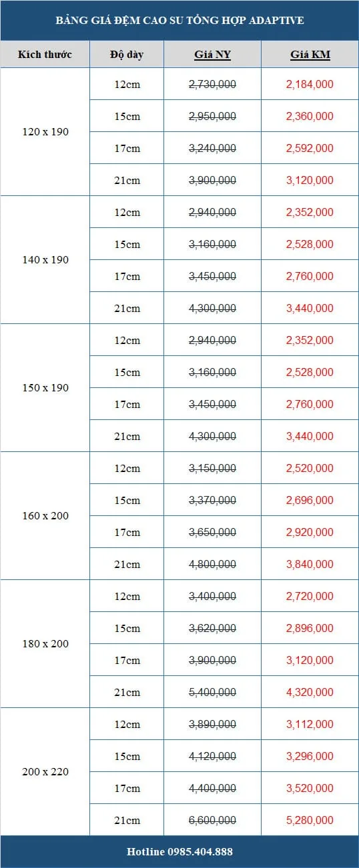This screenshot has width=359, height=868.
Task: Click the promo price 5,280,000
Action: point(310,820)
